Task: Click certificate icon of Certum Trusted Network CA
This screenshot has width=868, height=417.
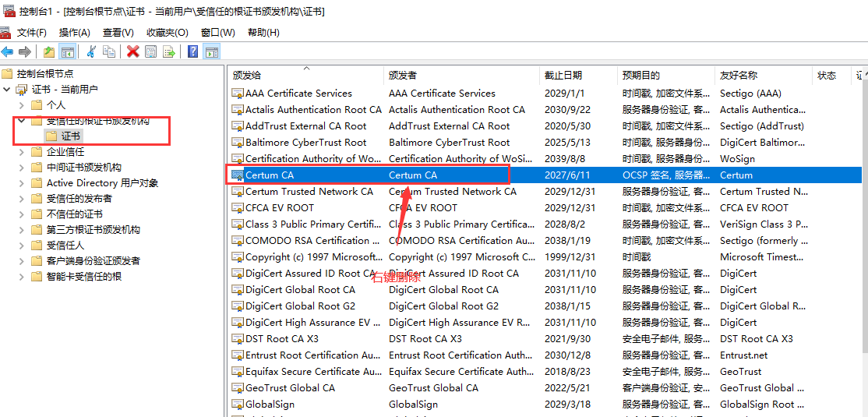Action: coord(238,192)
